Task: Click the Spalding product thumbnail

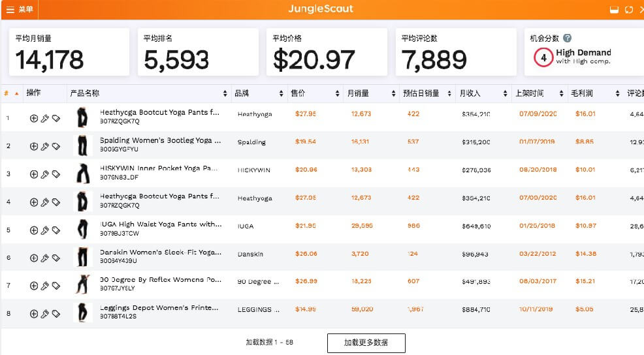Action: coord(82,146)
